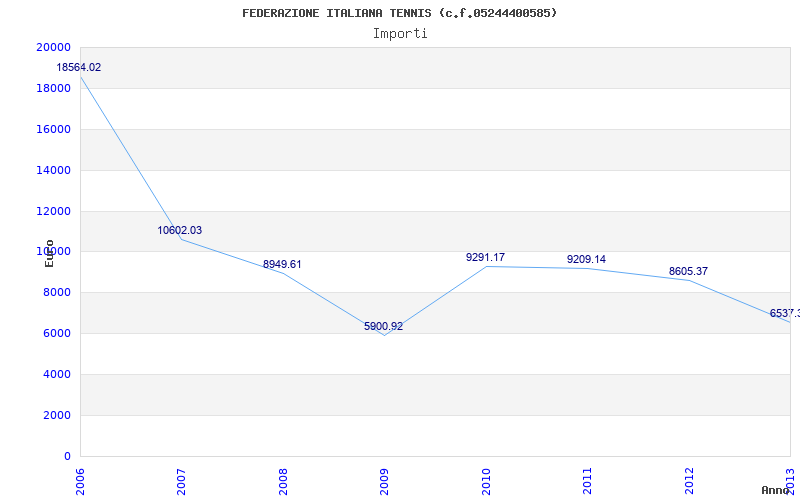This screenshot has height=500, width=800.
Task: Click the y-axis value 16000
Action: (53, 129)
